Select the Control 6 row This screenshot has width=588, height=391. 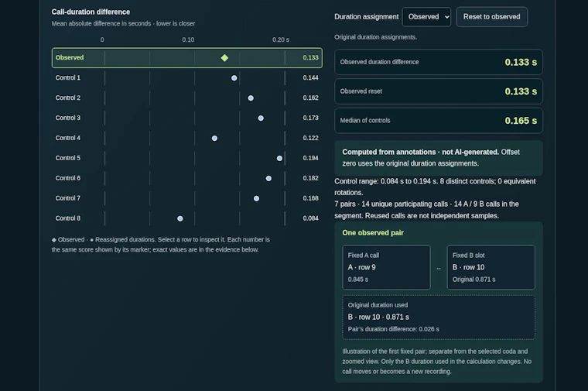(x=187, y=178)
